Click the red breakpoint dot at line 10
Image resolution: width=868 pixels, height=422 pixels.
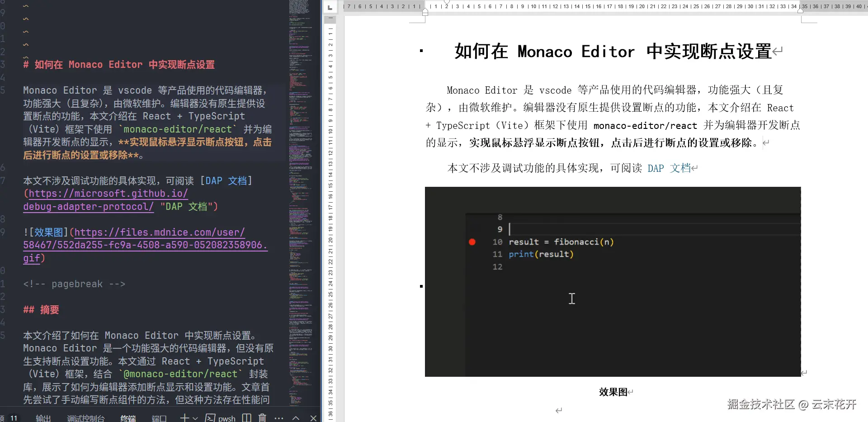tap(472, 242)
